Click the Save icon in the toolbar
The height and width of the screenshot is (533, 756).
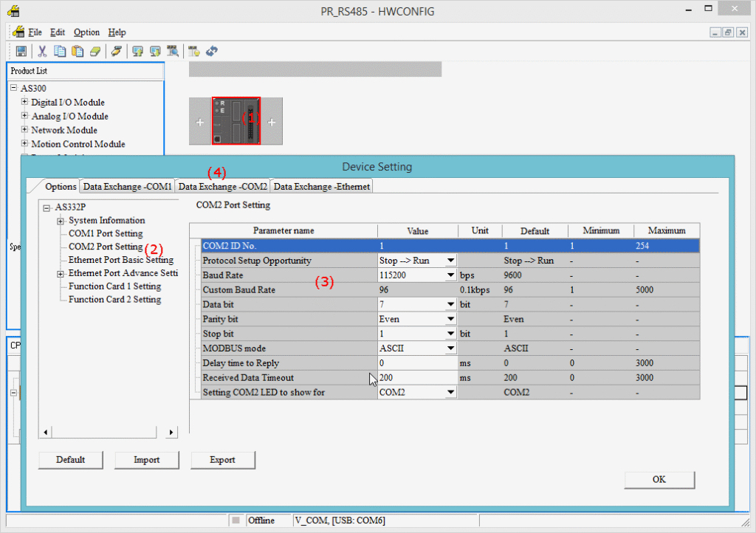coord(23,51)
